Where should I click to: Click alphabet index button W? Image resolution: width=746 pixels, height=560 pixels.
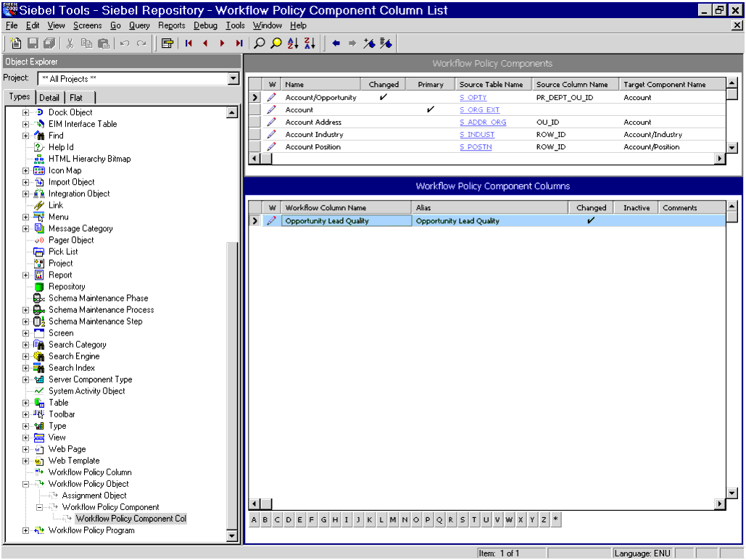509,519
